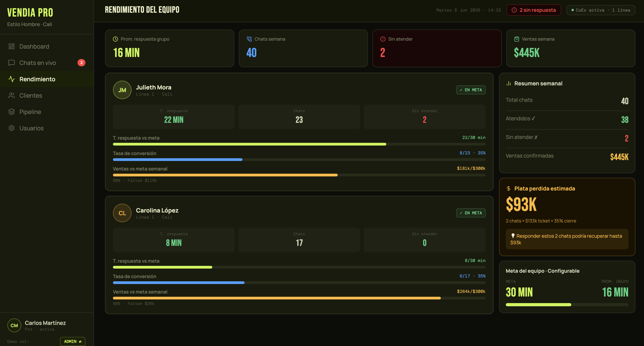Click the green dot in CoEx activa status
The image size is (644, 346).
pyautogui.click(x=572, y=10)
